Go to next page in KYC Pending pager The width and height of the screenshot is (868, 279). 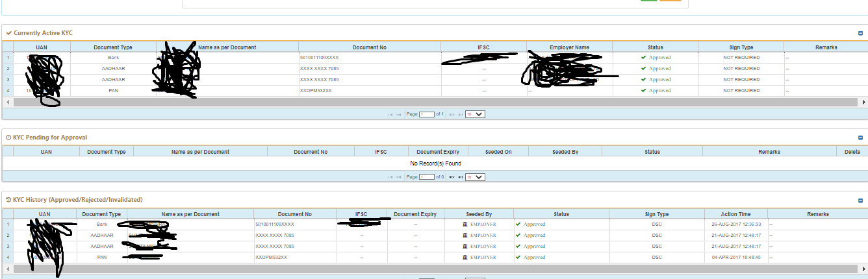point(452,177)
